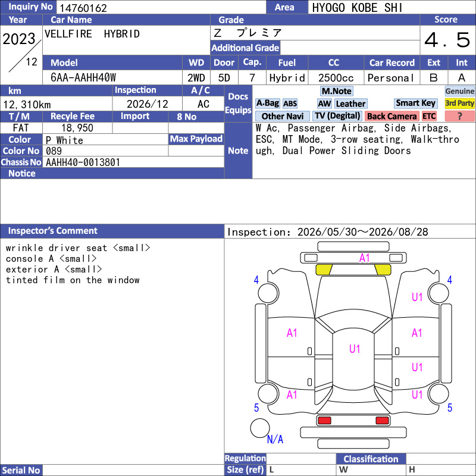Select the TV (Degital) badge
The height and width of the screenshot is (476, 476).
click(337, 116)
